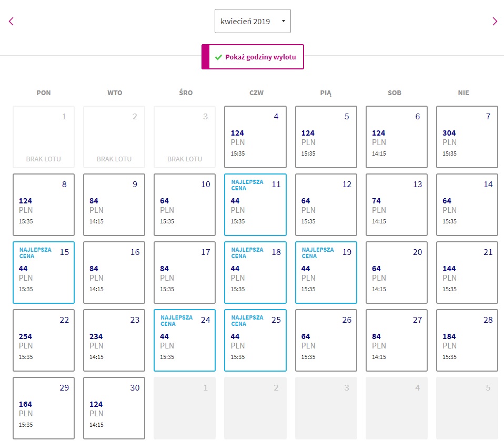Select April 15 flight for 44 PLN
Viewport: 504px width, 441px height.
tap(44, 272)
